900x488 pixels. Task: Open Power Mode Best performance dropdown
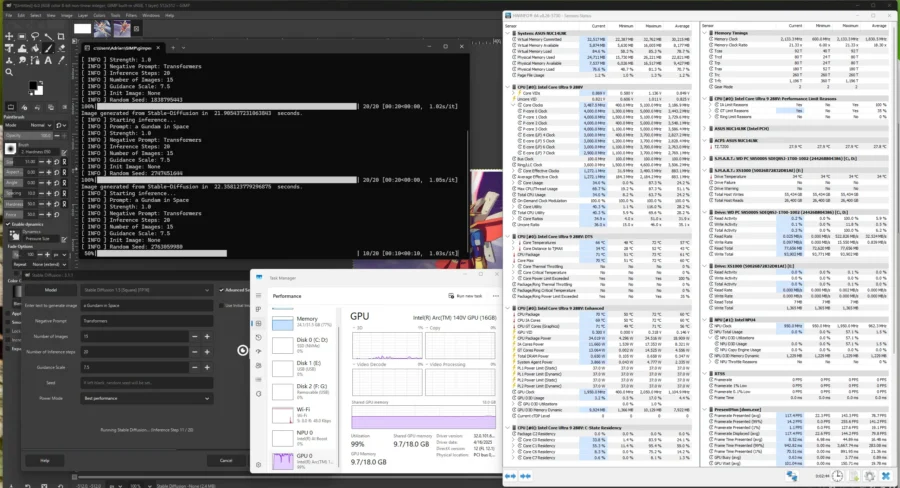click(x=146, y=398)
